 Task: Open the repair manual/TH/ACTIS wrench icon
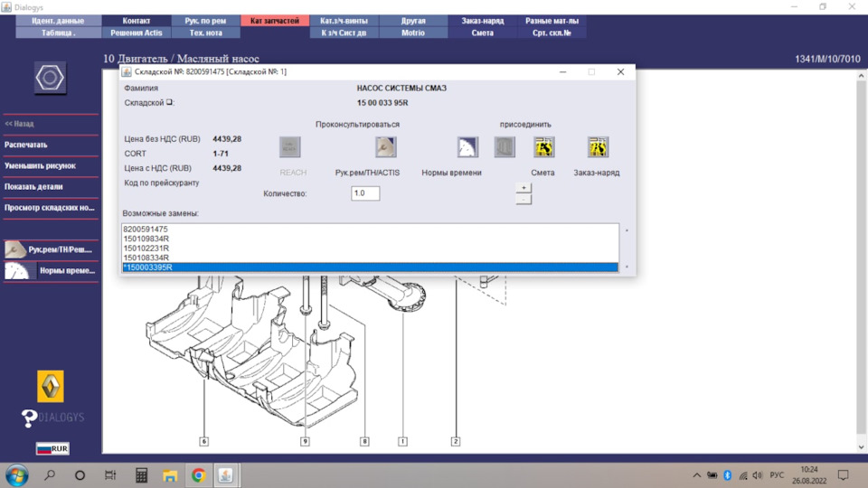(386, 147)
